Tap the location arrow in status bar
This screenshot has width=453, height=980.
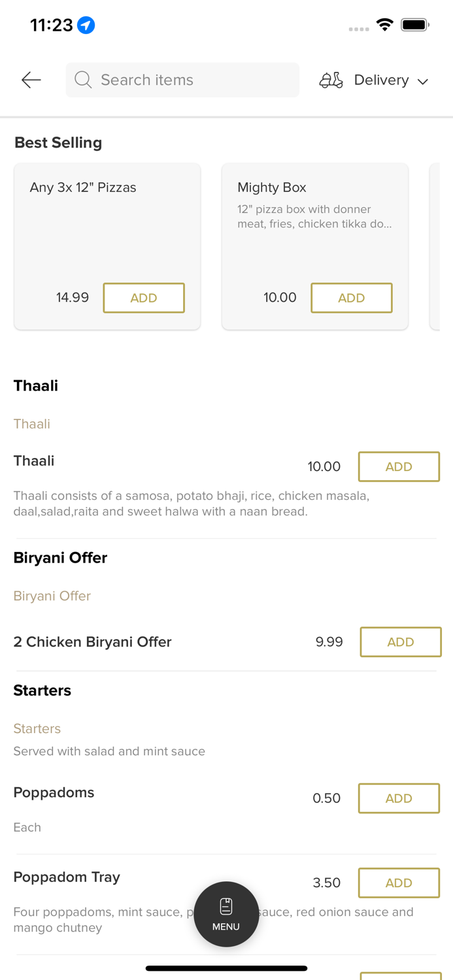point(86,25)
